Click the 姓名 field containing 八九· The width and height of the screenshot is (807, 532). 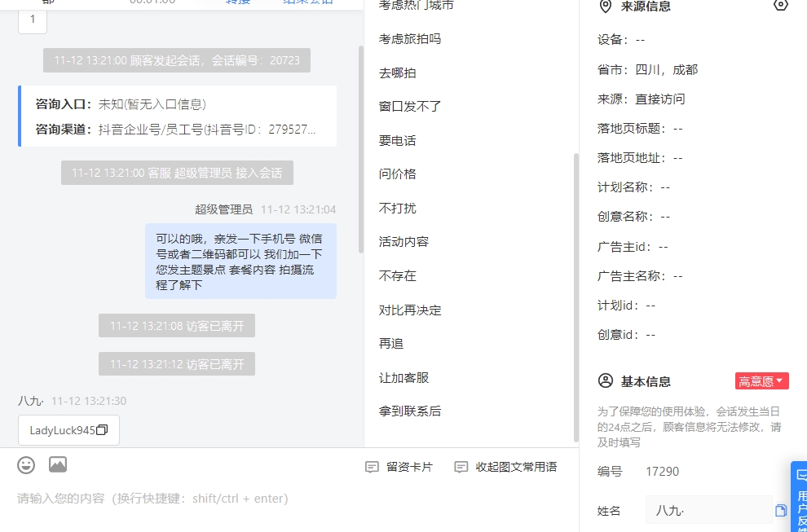click(x=708, y=510)
